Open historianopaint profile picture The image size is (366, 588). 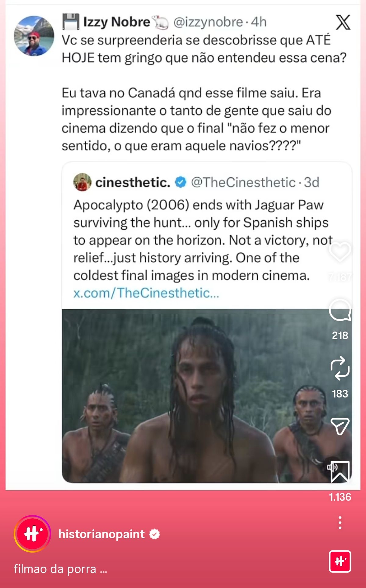point(32,534)
